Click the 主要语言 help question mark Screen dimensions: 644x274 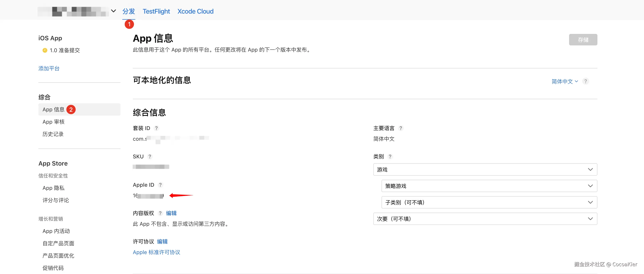pos(401,128)
